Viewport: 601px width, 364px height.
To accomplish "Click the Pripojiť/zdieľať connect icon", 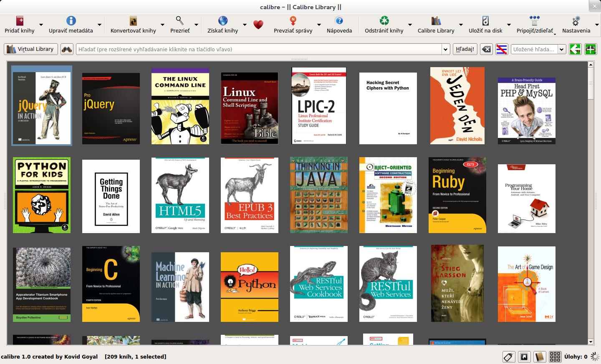I will (535, 21).
